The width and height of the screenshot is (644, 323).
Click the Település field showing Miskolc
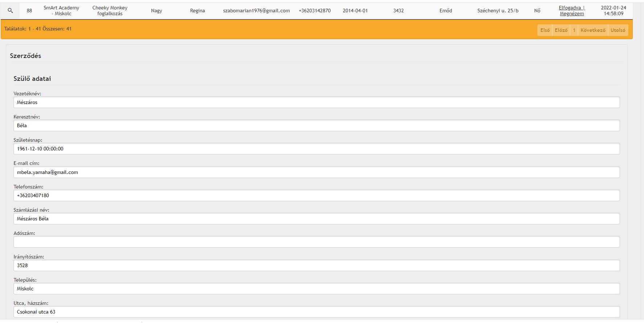click(x=316, y=289)
